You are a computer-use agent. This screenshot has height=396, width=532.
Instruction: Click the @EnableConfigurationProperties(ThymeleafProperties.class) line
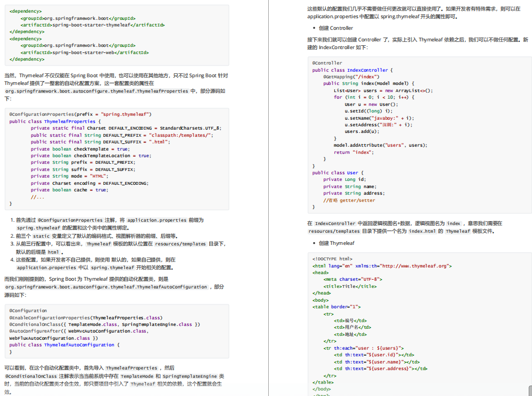coord(86,318)
